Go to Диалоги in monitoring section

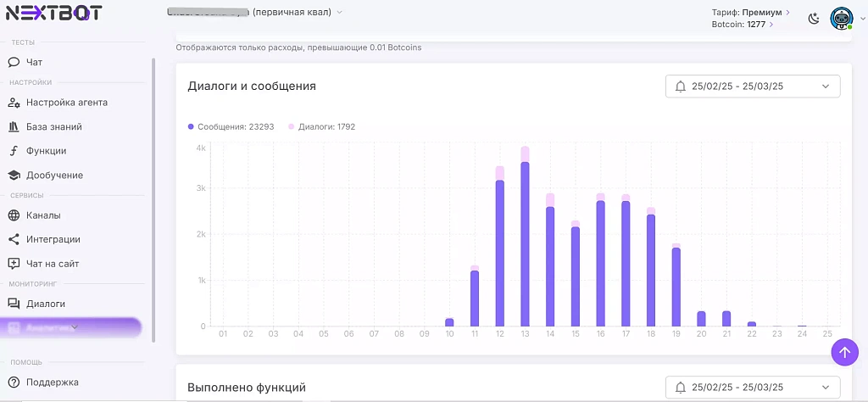coord(45,304)
